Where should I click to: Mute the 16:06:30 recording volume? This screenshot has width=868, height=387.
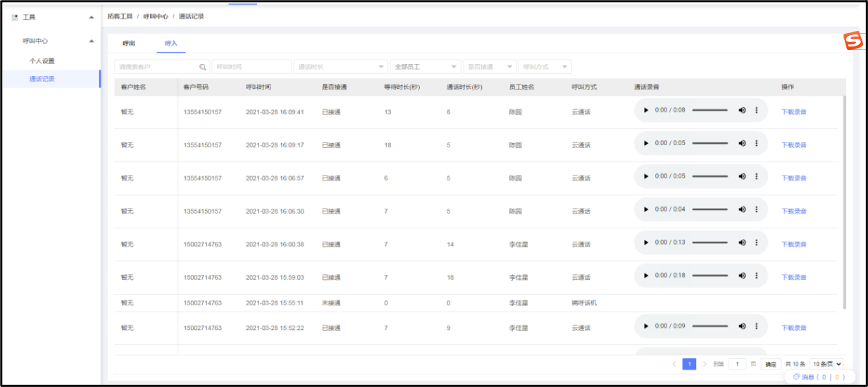pos(742,209)
